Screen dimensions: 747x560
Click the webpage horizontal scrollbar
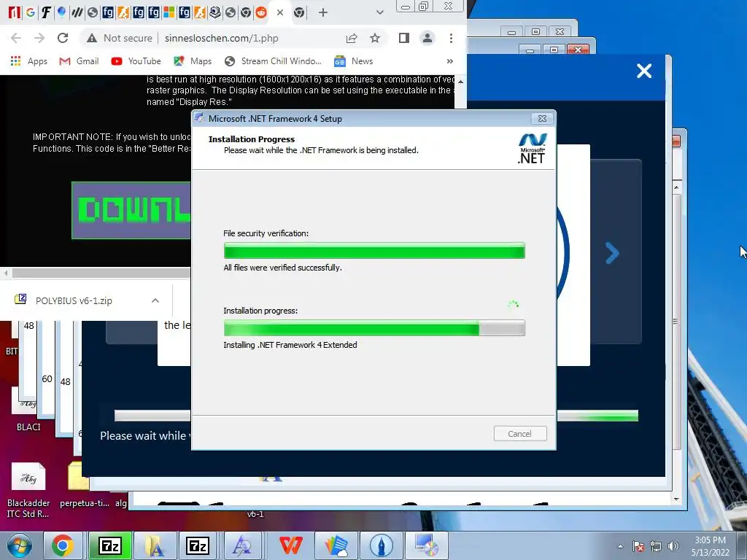click(101, 273)
